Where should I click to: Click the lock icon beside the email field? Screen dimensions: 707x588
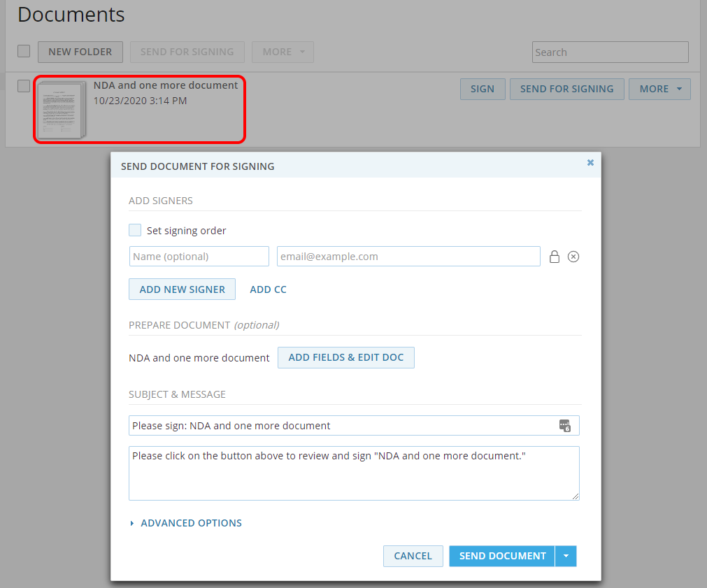pos(554,257)
